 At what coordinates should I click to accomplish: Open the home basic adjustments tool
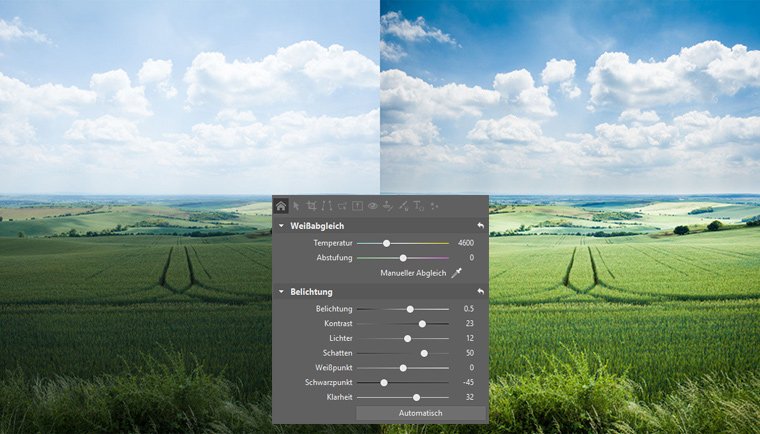[281, 206]
